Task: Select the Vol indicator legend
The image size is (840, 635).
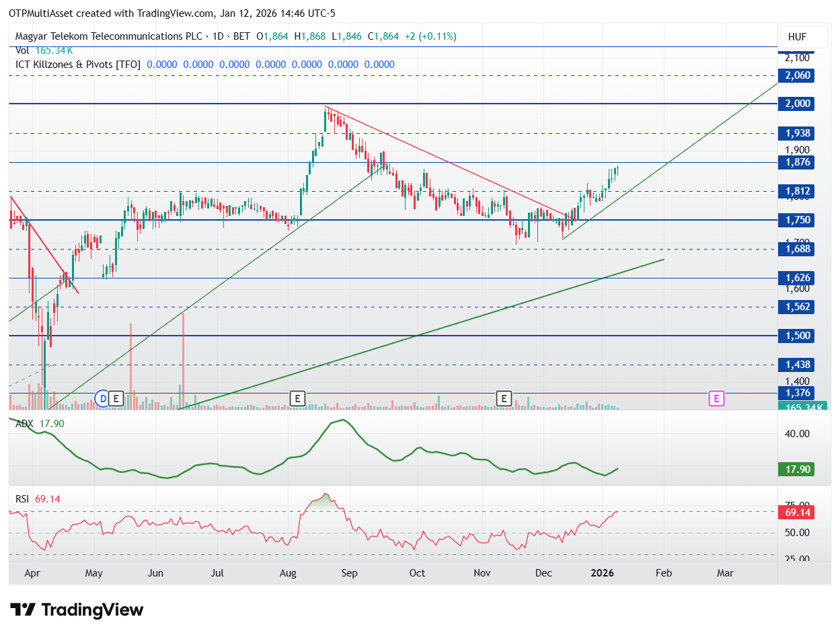Action: [22, 50]
